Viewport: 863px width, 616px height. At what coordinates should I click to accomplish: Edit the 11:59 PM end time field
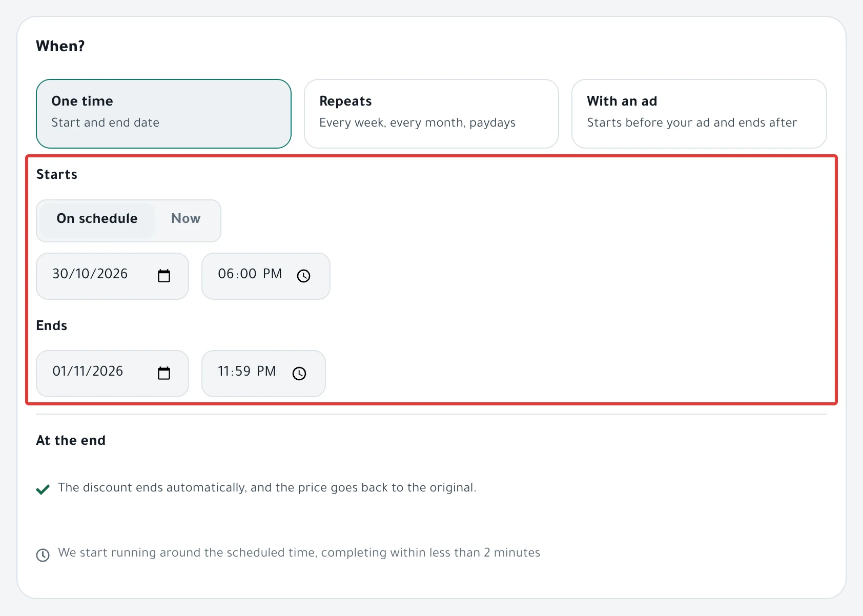(x=263, y=374)
